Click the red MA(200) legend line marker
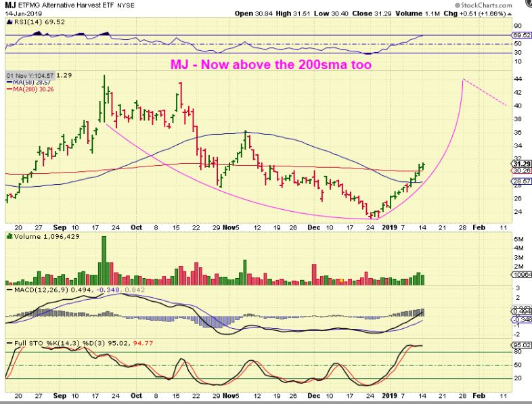 9,89
